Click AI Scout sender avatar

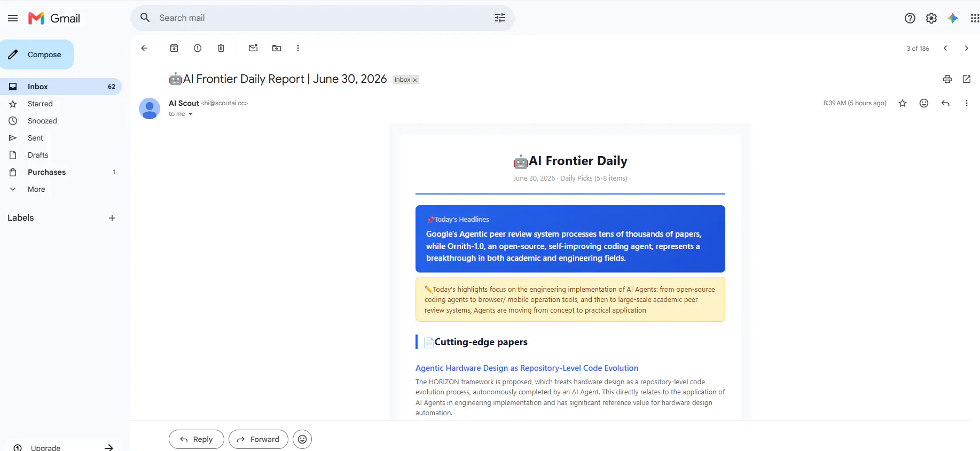(x=150, y=108)
